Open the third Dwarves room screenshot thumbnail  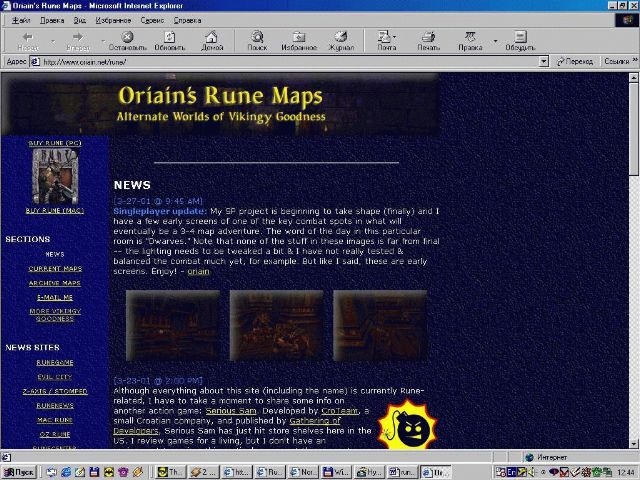coord(380,326)
